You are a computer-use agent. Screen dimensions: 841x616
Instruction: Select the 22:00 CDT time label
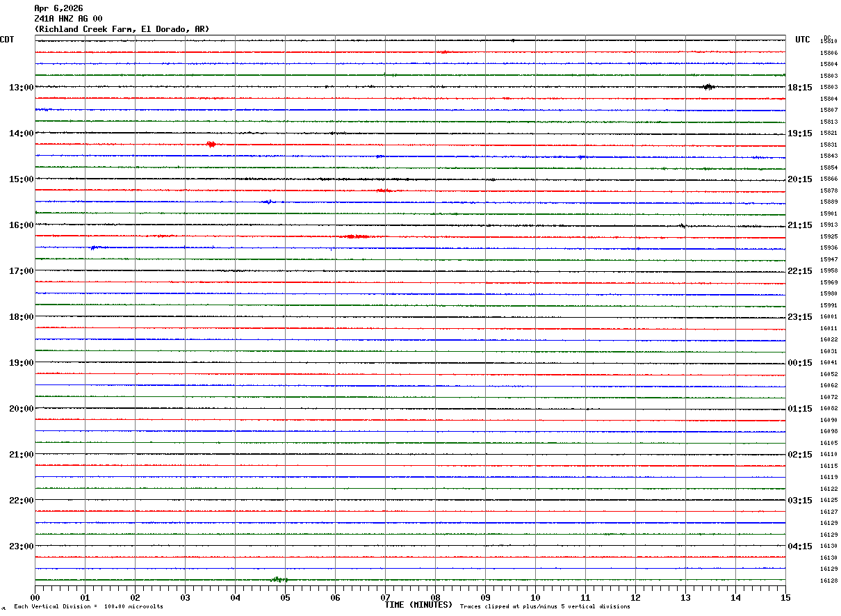tap(22, 501)
